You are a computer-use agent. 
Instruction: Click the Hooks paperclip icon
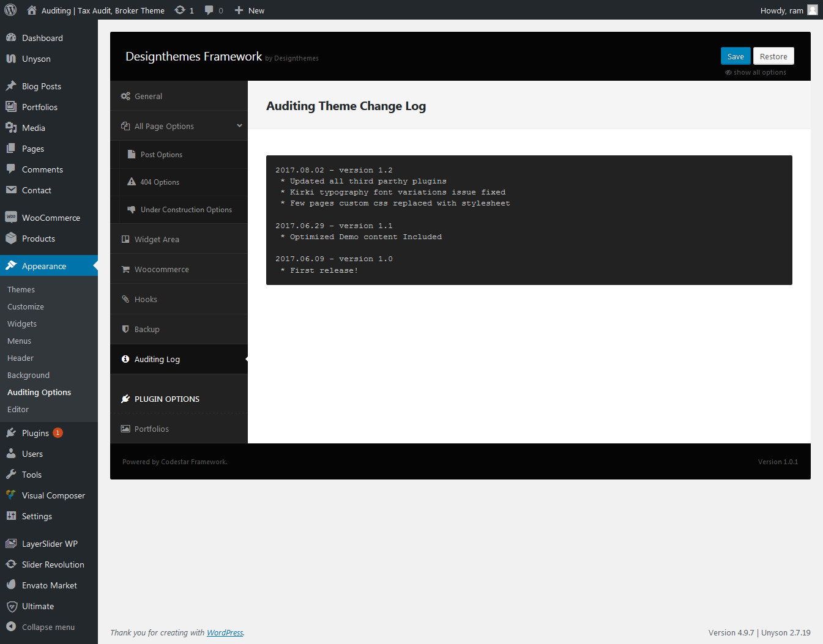click(x=125, y=299)
